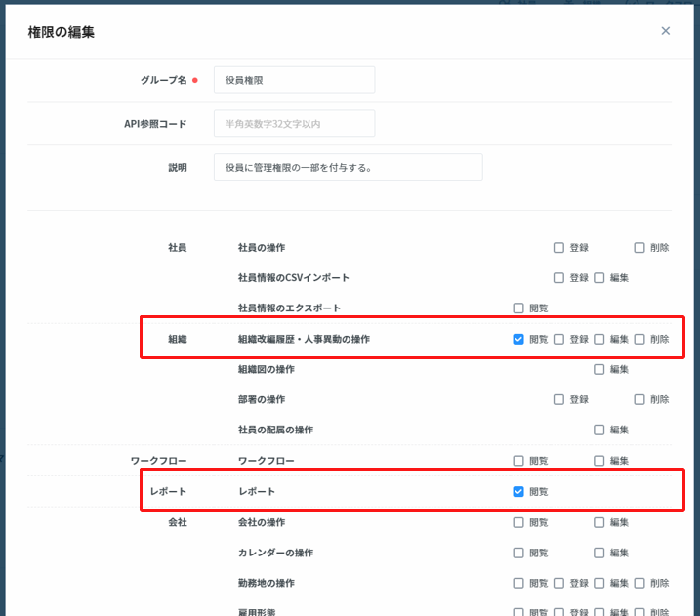Enable 登録 for 社員の操作
The image size is (700, 616).
(559, 248)
